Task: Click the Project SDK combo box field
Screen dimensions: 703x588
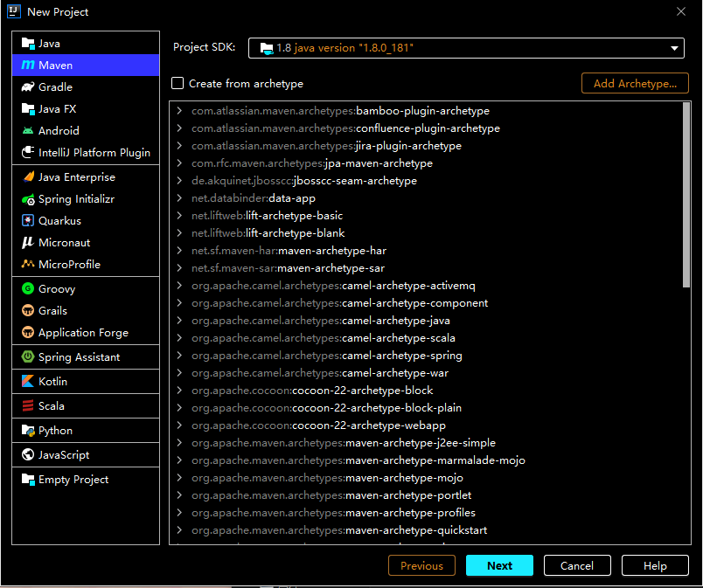Action: [x=466, y=48]
